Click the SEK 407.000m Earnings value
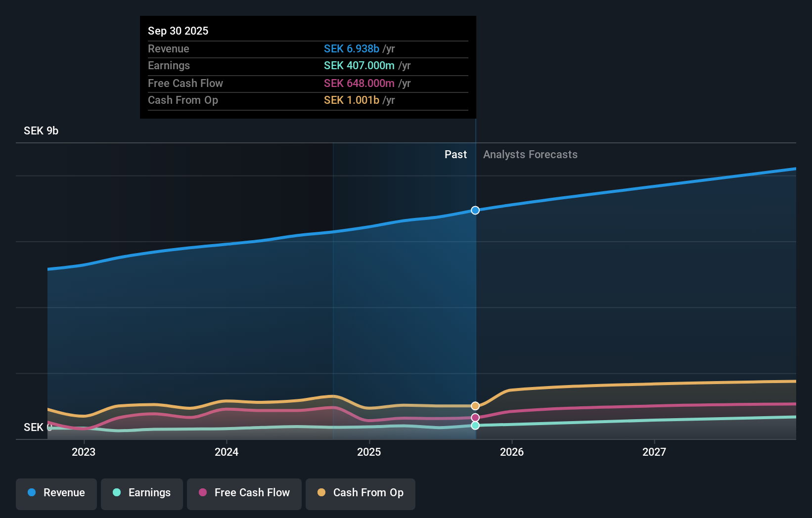 coord(360,65)
